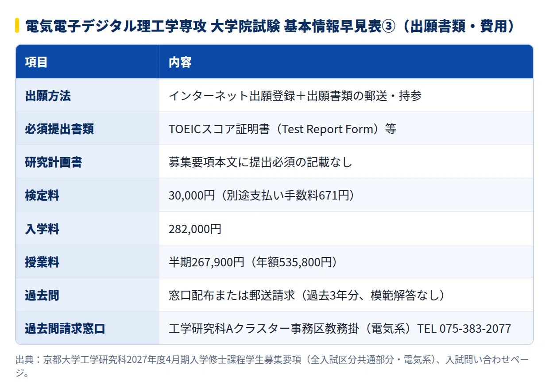Select the 項目 column header
The height and width of the screenshot is (392, 549).
coord(88,62)
